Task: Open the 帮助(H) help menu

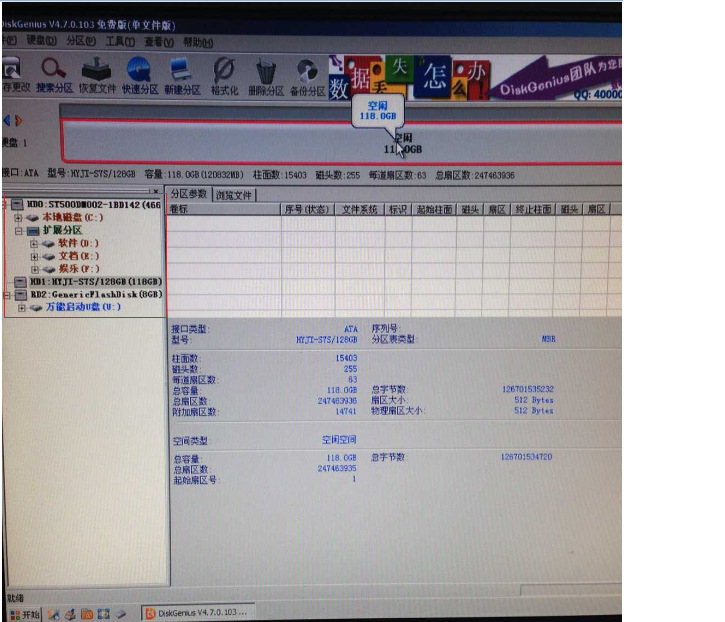Action: click(198, 43)
